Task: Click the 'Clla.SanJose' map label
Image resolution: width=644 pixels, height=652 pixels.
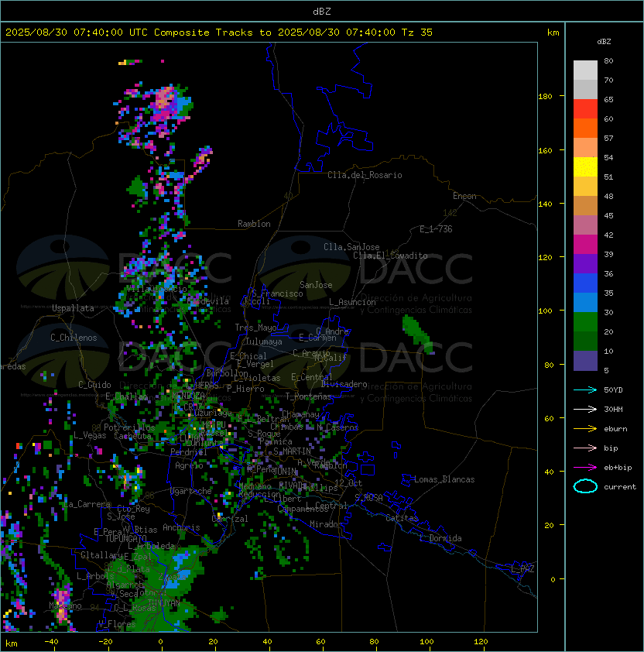Action: click(351, 247)
